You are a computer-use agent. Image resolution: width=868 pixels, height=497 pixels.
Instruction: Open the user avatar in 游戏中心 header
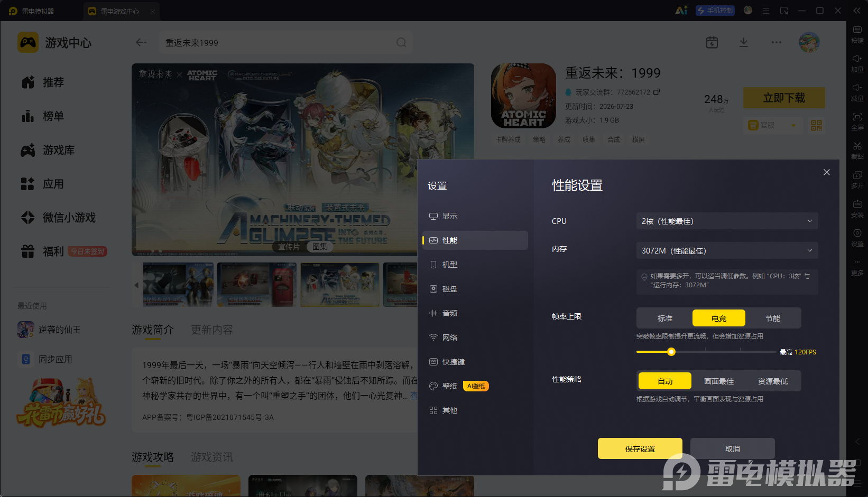tap(809, 42)
